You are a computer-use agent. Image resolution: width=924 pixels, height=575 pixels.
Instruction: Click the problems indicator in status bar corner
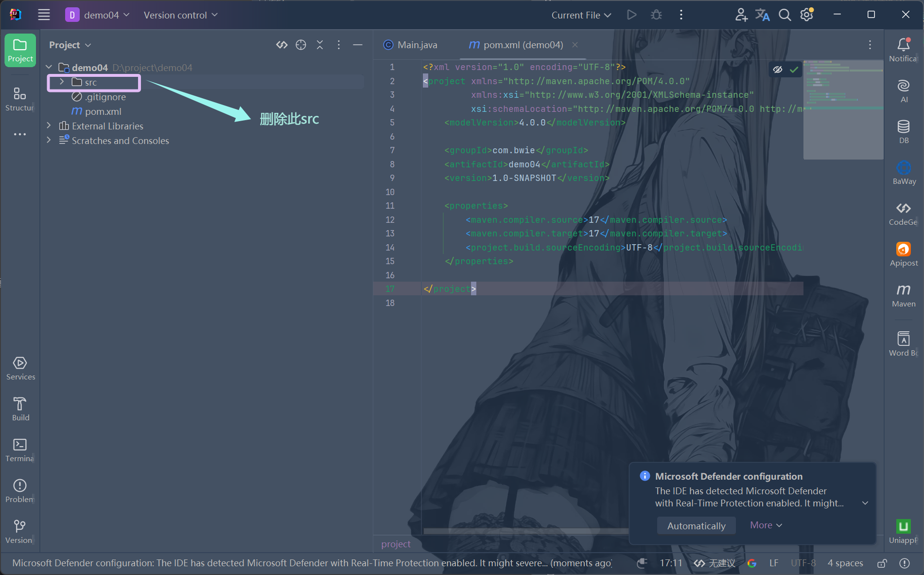point(905,563)
